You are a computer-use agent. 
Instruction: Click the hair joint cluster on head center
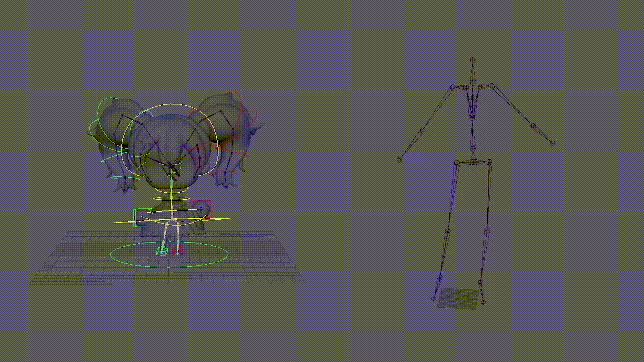coord(171,166)
